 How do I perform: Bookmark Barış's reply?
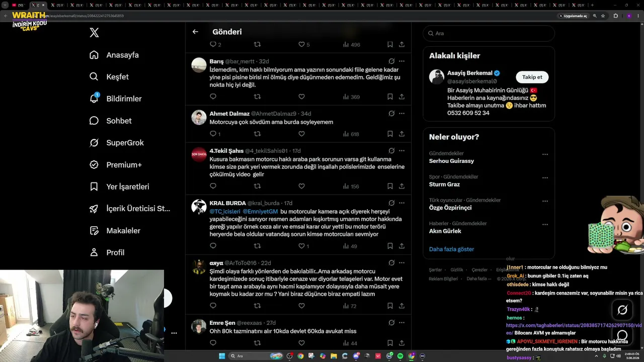pyautogui.click(x=390, y=97)
